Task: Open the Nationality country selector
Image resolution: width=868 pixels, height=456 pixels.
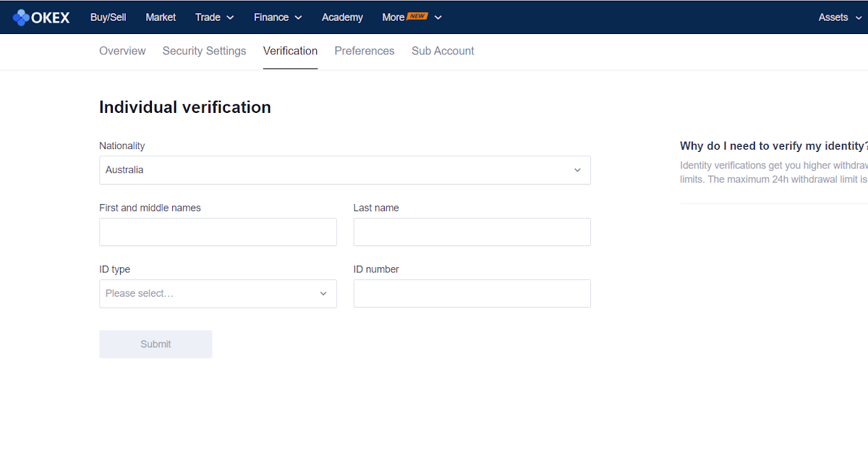Action: 344,169
